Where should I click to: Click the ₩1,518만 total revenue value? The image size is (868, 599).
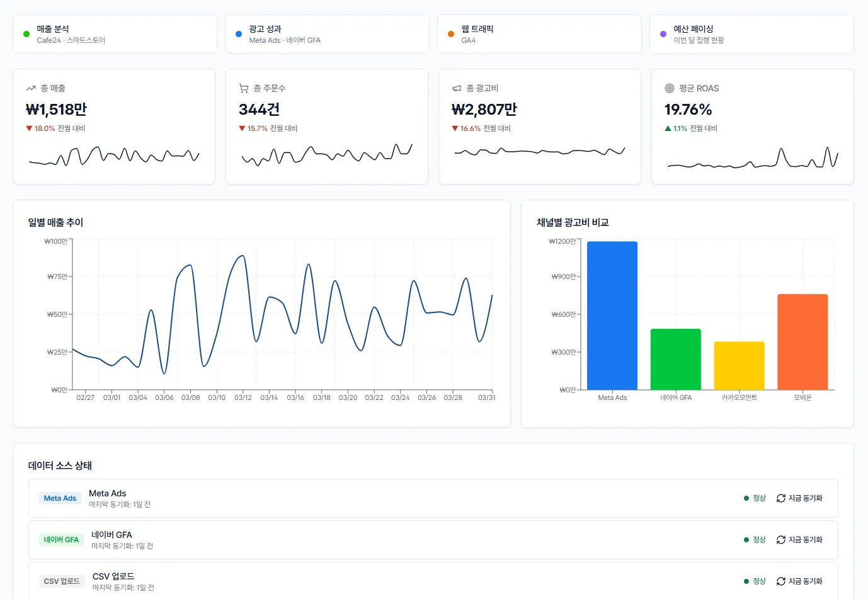point(56,110)
